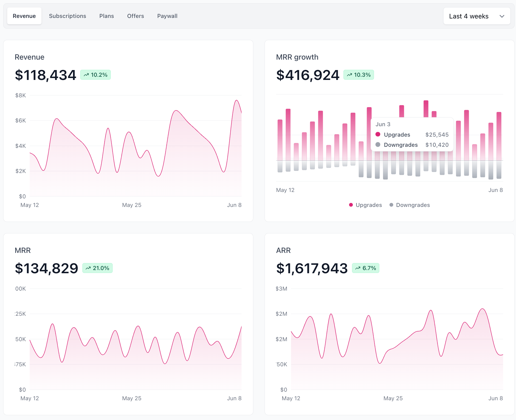
Task: Toggle the Downgrades legend series
Action: (x=410, y=205)
